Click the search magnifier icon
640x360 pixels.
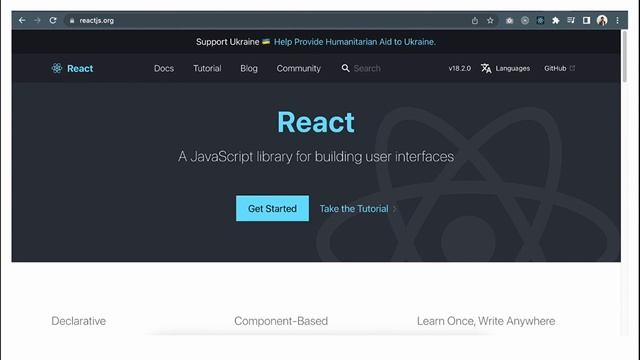345,68
